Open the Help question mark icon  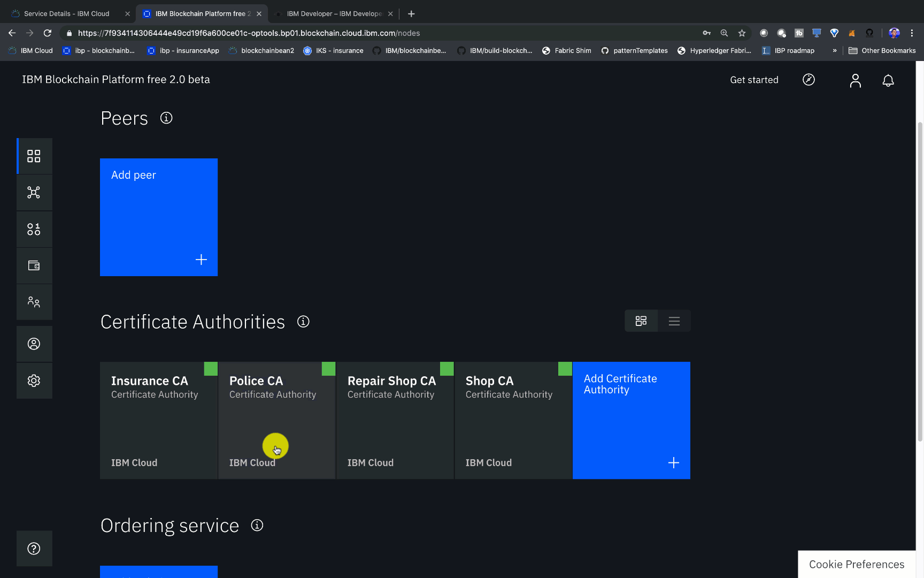click(x=34, y=549)
